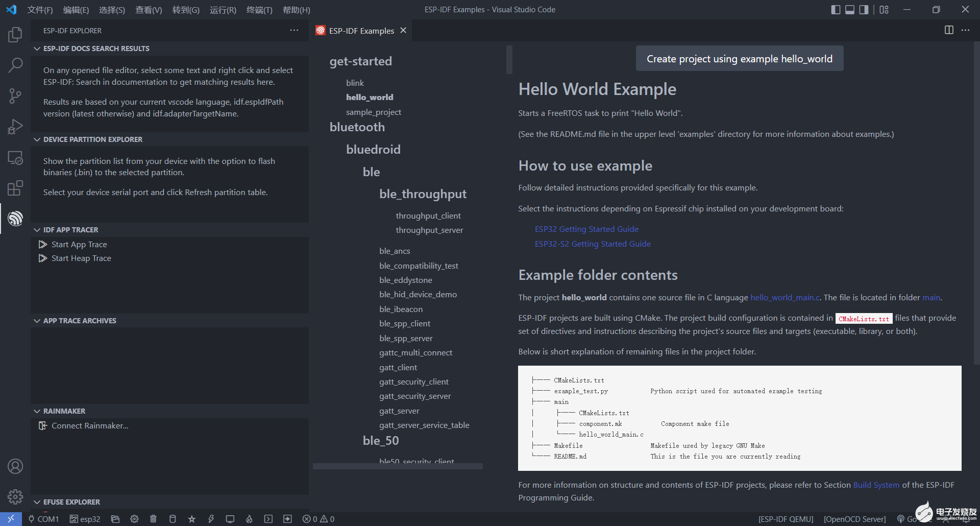Open the Remote Explorer view
This screenshot has height=526, width=980.
pos(15,158)
